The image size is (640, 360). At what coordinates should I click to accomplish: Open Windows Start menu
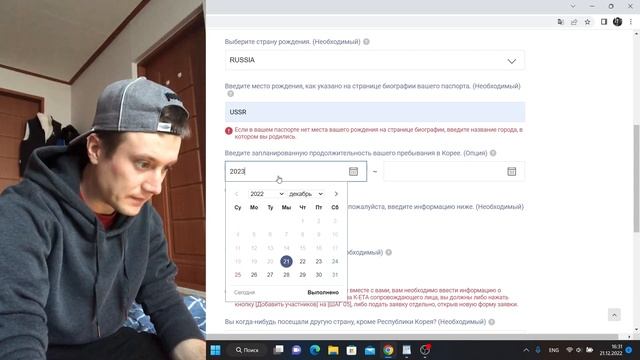[216, 350]
